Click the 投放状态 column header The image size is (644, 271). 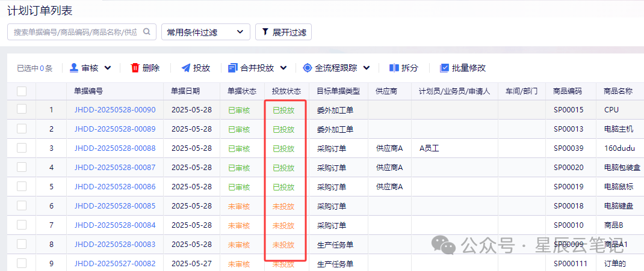pyautogui.click(x=286, y=91)
